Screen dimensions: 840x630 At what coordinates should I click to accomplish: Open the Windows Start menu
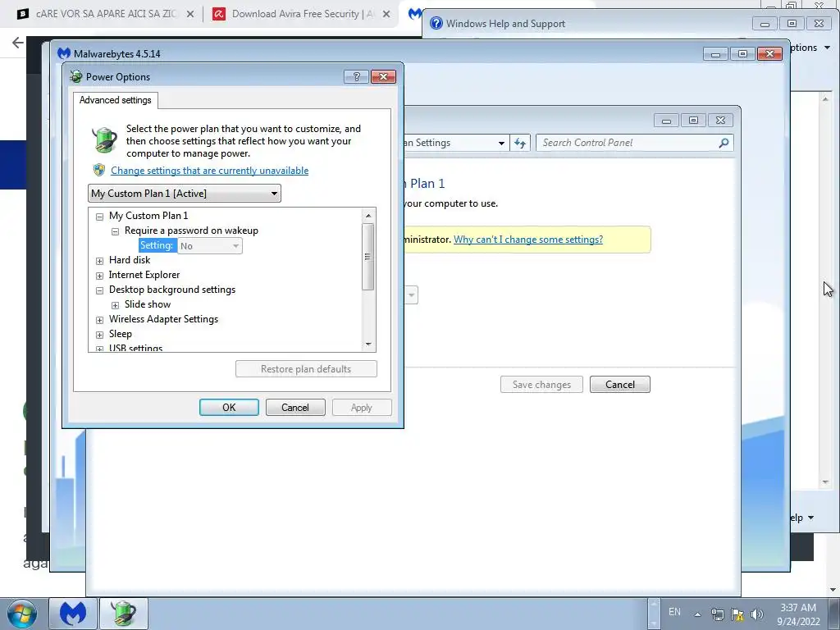click(22, 614)
